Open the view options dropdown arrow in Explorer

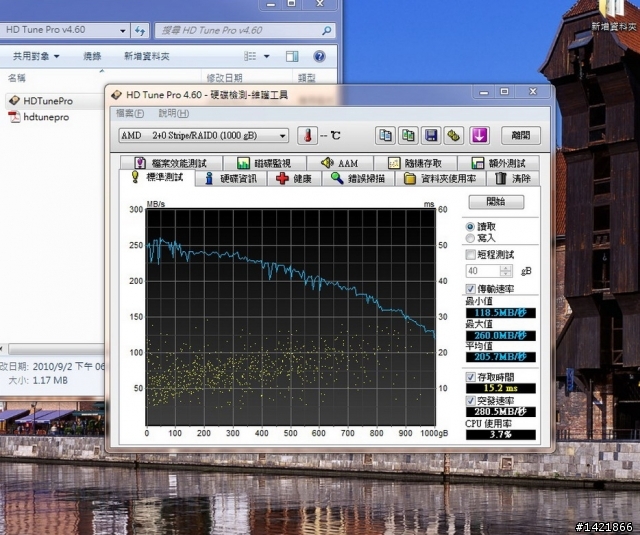coord(267,56)
